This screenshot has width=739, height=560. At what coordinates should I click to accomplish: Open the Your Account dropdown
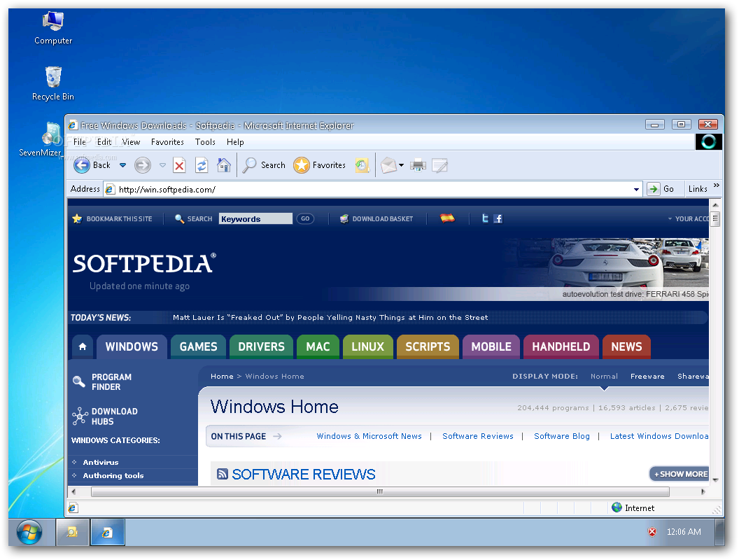pyautogui.click(x=689, y=218)
